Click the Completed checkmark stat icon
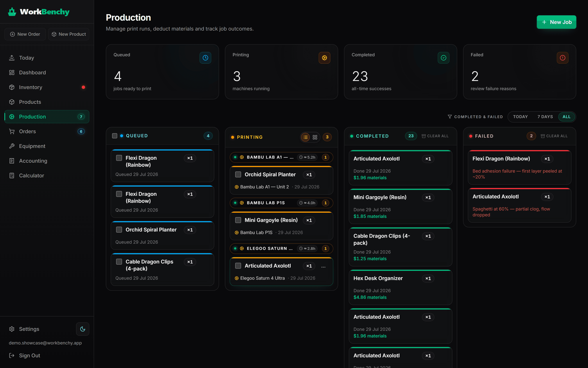 (x=443, y=58)
